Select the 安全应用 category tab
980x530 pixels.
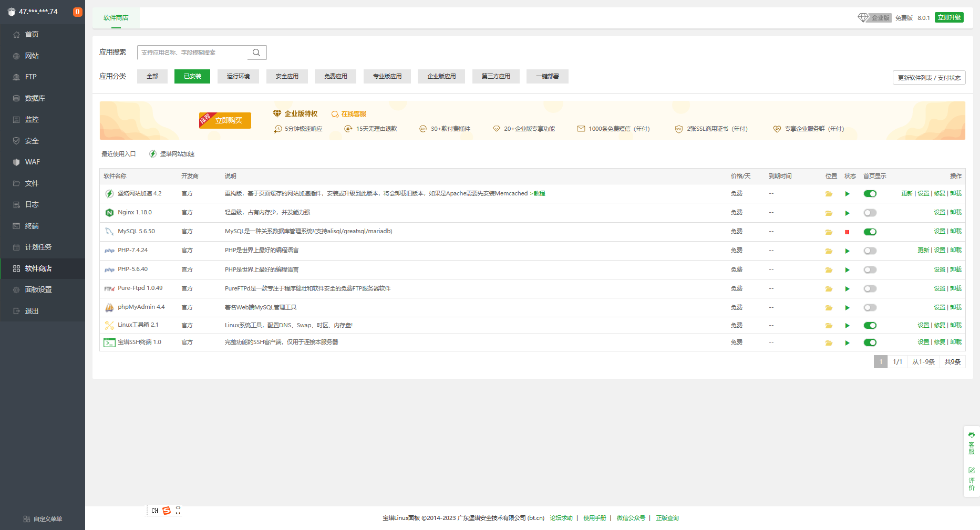[x=287, y=76]
